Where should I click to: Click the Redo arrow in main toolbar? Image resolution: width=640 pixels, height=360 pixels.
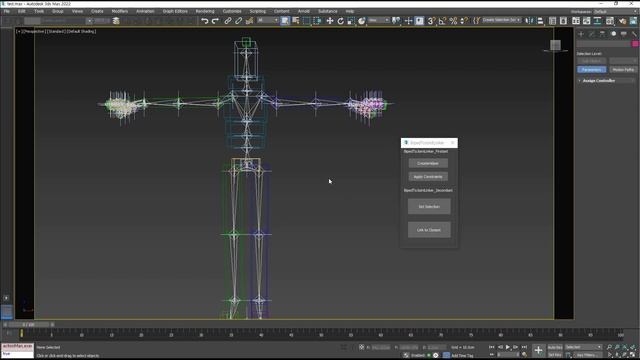(215, 21)
